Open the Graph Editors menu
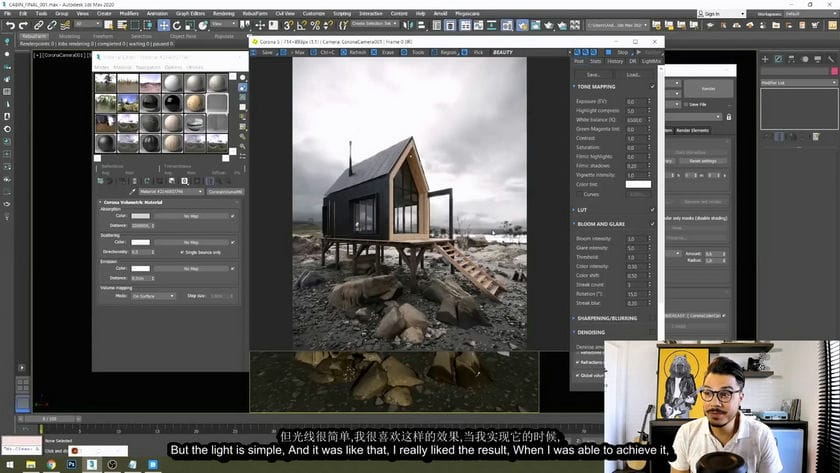840x473 pixels. (x=190, y=13)
